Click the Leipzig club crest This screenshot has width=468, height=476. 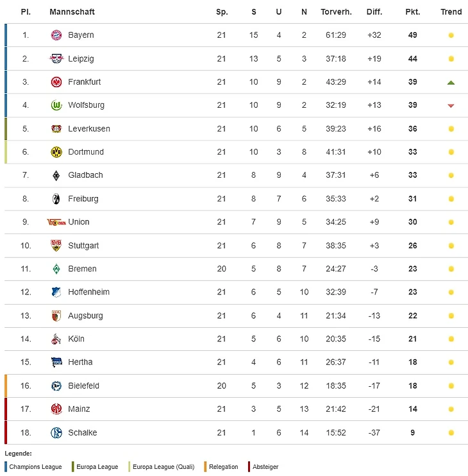[x=56, y=58]
